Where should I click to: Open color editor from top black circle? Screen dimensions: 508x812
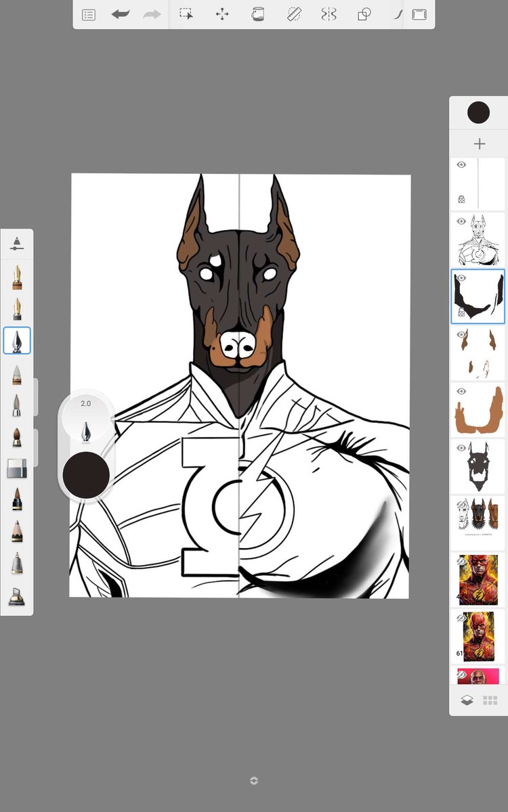point(479,113)
